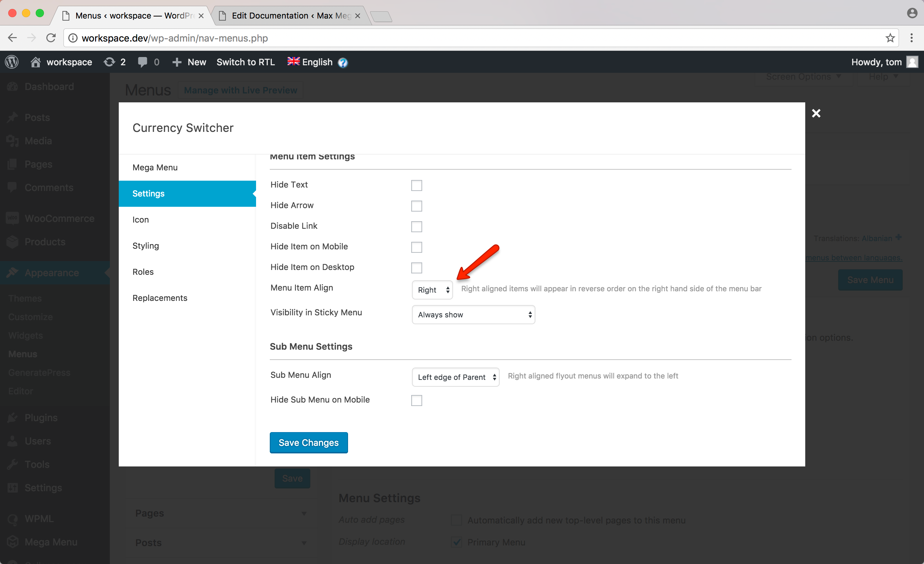The image size is (924, 564).
Task: Click the WordPress logo icon
Action: [12, 62]
